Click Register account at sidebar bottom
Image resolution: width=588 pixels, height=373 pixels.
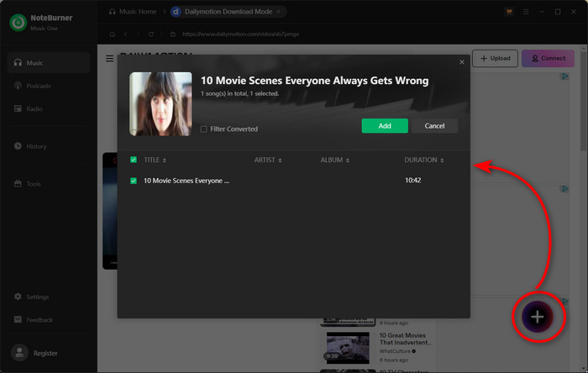34,353
